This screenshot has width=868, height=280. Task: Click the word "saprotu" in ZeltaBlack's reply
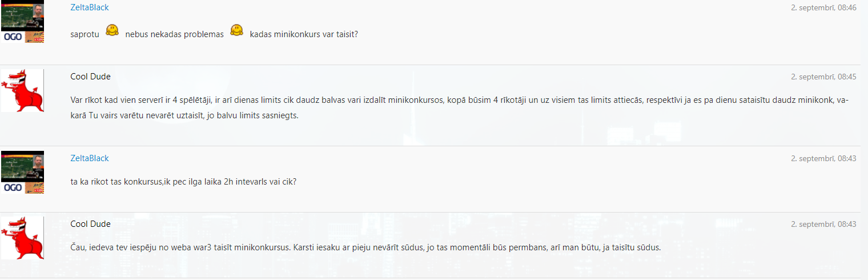pos(85,34)
